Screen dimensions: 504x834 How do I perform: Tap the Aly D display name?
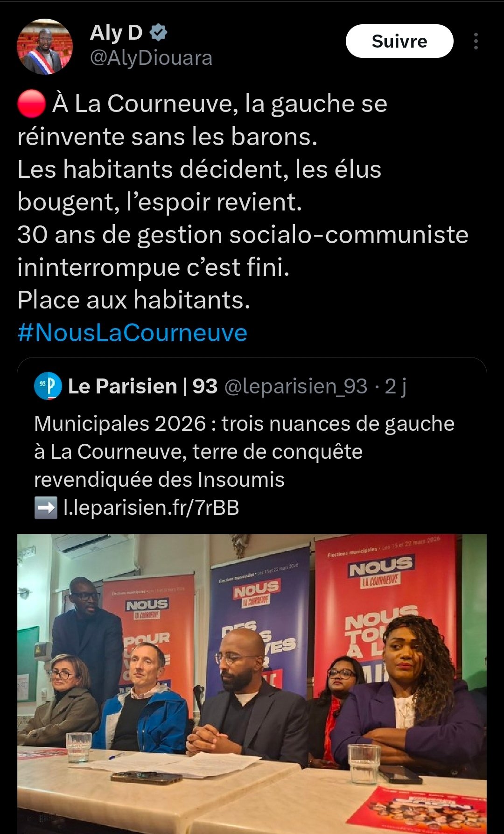point(116,33)
